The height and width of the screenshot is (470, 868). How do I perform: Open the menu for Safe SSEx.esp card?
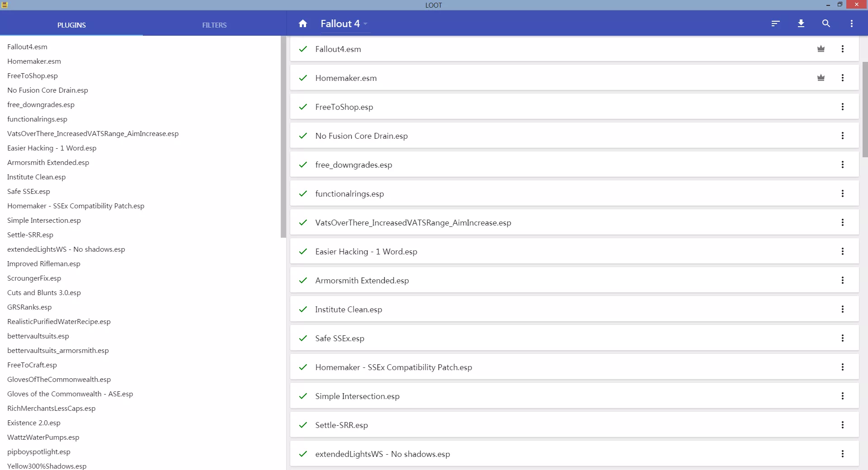[x=843, y=338]
